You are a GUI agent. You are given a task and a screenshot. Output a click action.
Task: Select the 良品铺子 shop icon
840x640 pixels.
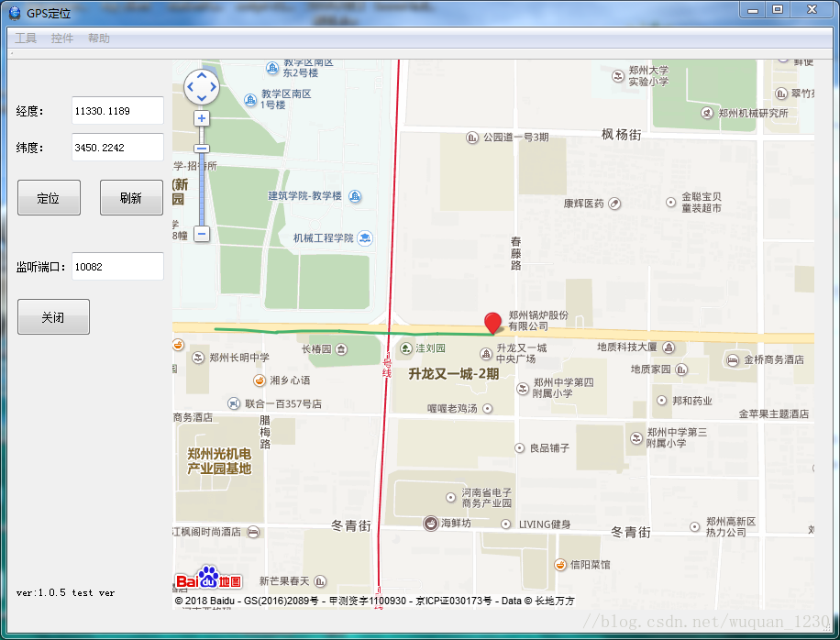point(519,447)
